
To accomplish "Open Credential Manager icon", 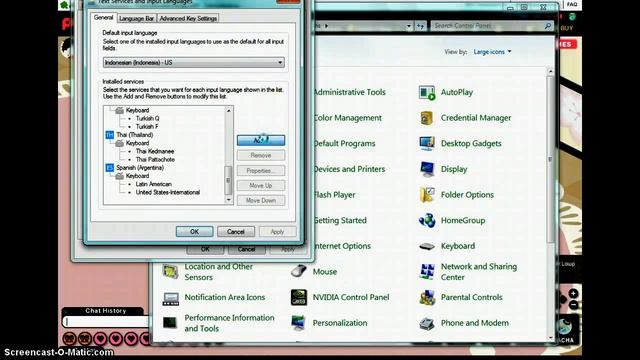I will point(427,118).
